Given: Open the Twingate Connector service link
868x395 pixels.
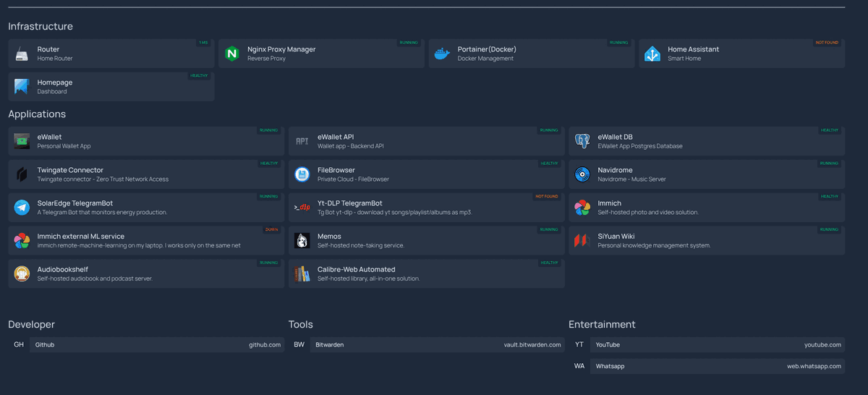Looking at the screenshot, I should click(x=146, y=174).
